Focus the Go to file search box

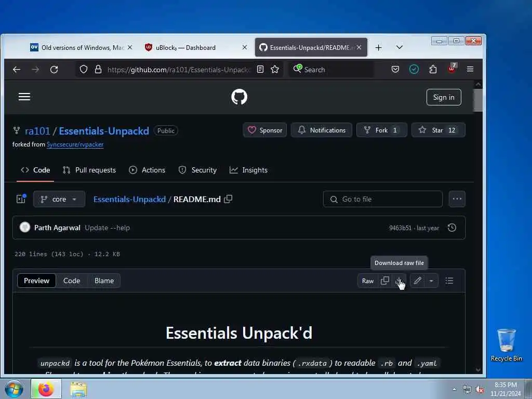pos(383,199)
